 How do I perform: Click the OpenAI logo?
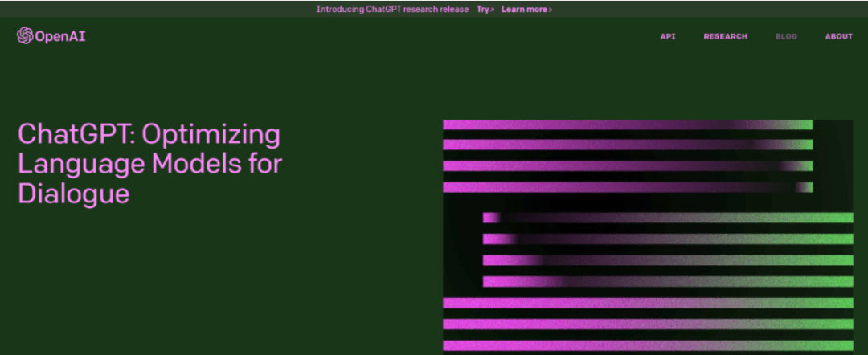coord(51,36)
